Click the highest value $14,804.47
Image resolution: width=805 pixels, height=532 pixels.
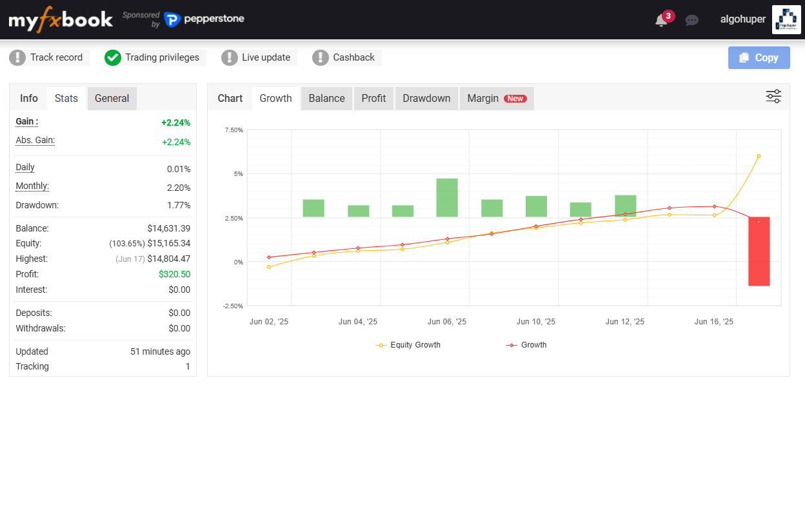pos(168,259)
